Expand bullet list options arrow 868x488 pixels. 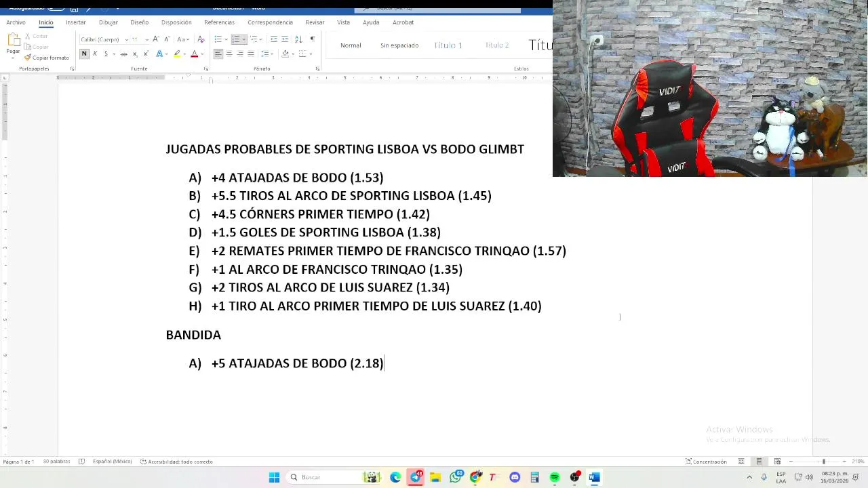[226, 39]
